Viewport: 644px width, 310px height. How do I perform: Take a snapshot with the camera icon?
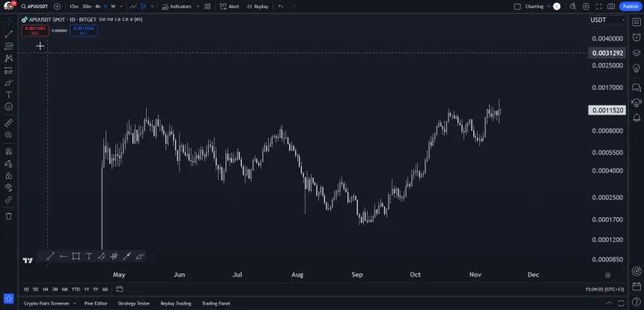(611, 7)
